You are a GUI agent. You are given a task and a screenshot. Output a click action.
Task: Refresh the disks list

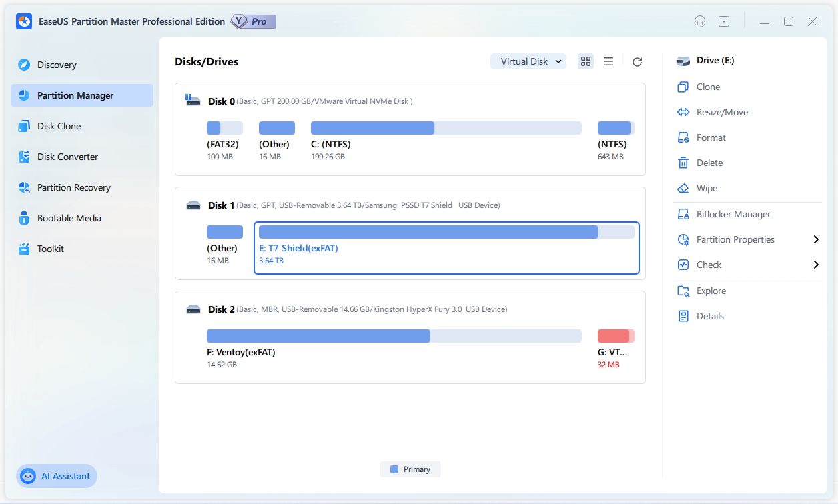click(637, 61)
